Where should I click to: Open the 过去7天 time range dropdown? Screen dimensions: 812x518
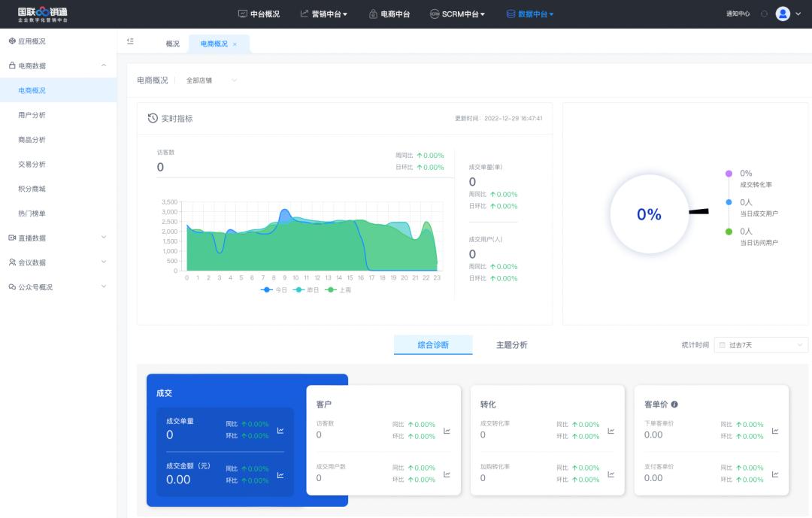[760, 345]
